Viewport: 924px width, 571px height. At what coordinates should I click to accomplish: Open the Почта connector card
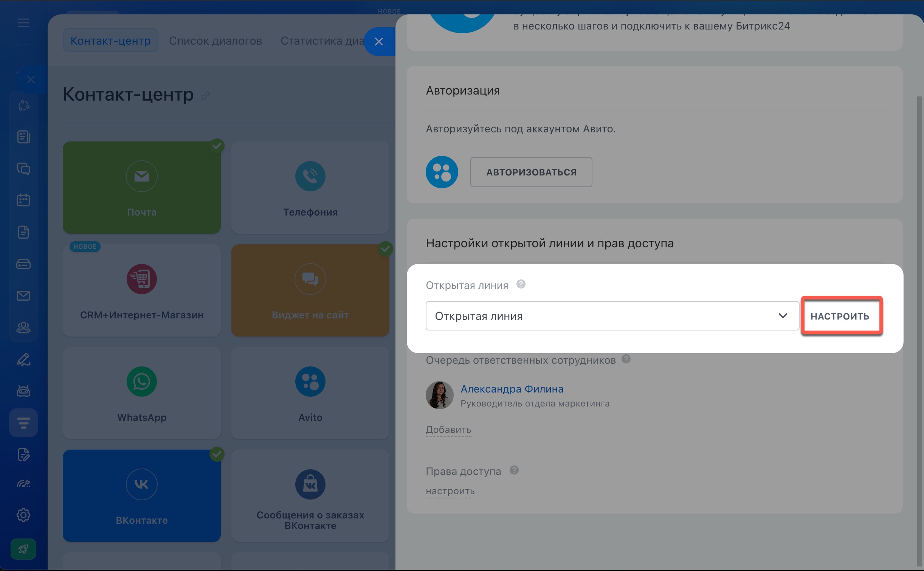coord(142,188)
